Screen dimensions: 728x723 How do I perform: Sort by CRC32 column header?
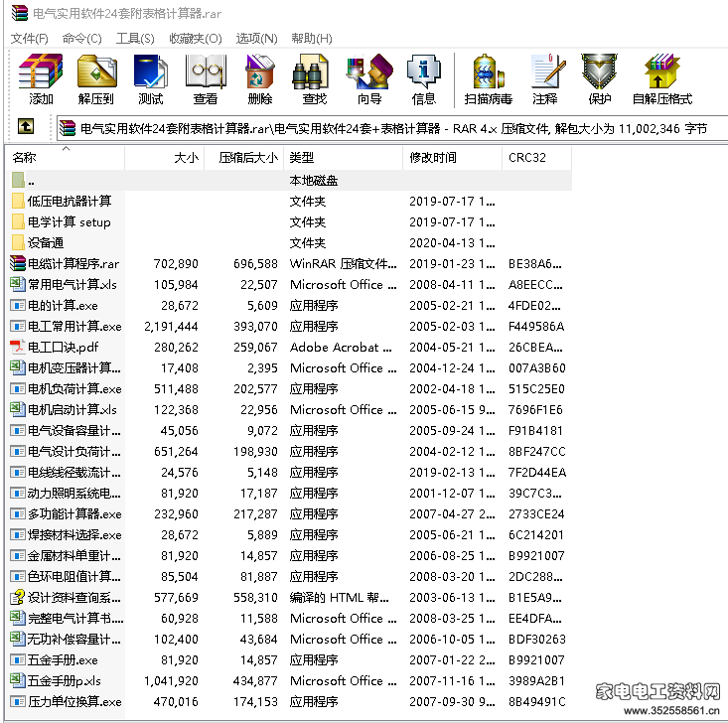coord(536,158)
